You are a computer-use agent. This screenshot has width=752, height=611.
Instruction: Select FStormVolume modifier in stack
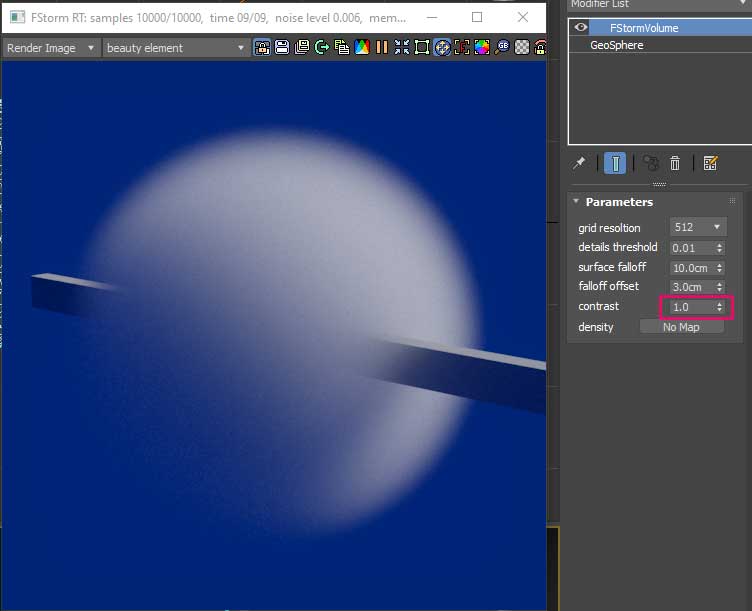pos(644,28)
